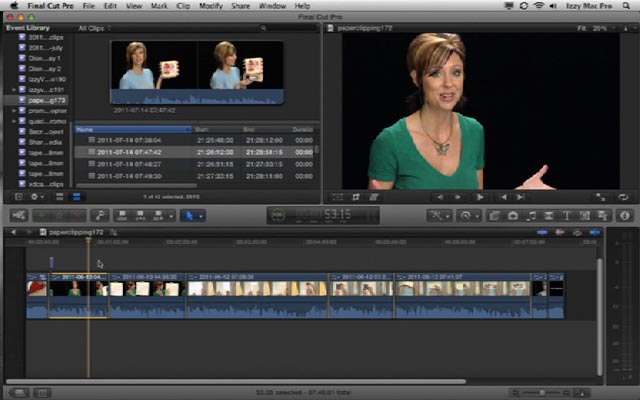
Task: Toggle Snapping in the timeline header
Action: click(x=595, y=232)
